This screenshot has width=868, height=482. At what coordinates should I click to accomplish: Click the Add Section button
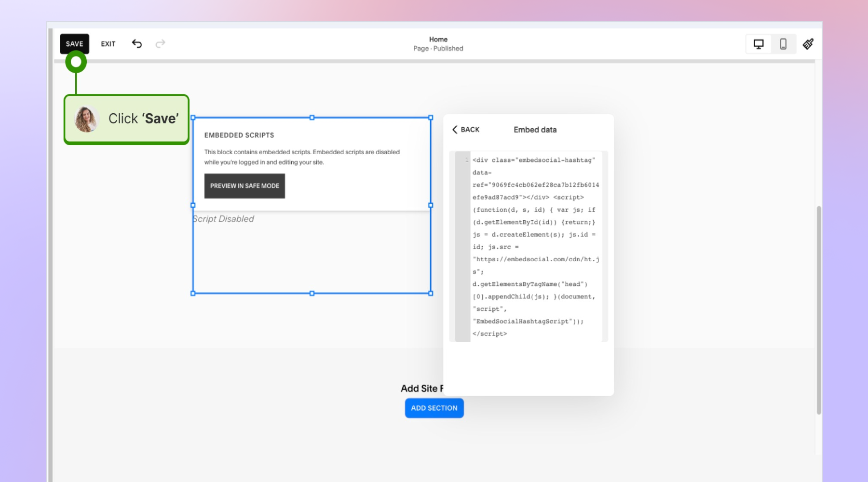434,408
